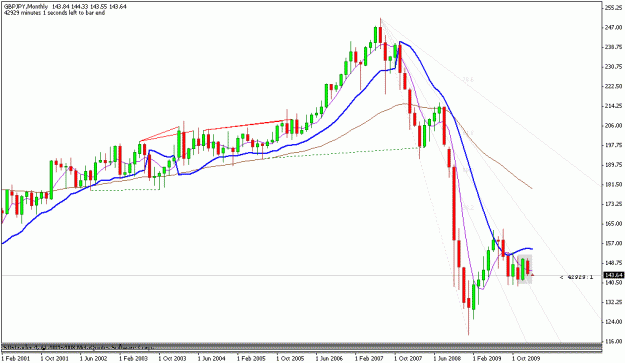Click the 1 Oct 2005 date label
The image size is (625, 363).
(x=290, y=358)
